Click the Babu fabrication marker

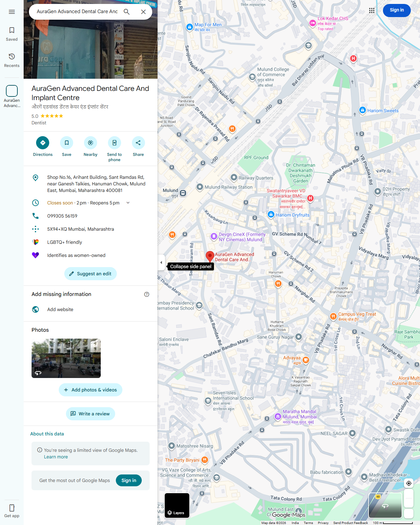pyautogui.click(x=348, y=472)
